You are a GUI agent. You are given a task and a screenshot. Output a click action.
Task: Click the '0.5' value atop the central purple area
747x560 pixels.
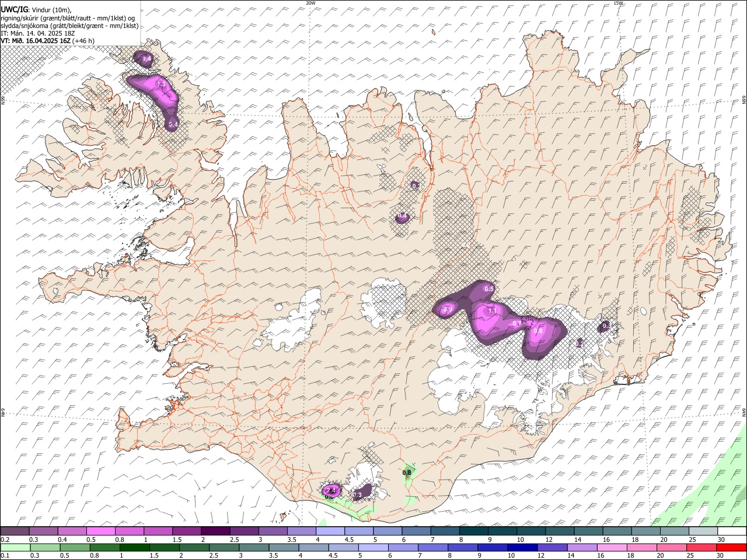[x=490, y=289]
